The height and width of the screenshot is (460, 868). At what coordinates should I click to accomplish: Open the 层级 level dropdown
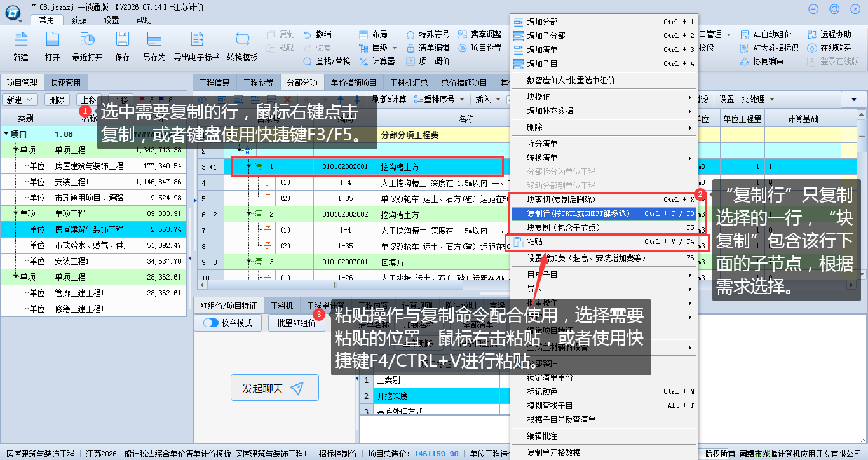coord(395,48)
